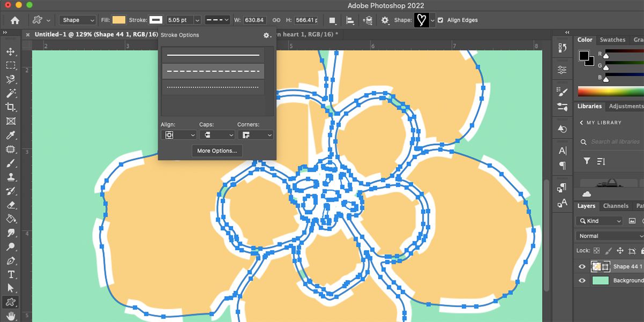Open Path alignment options
The image size is (644, 322).
(350, 20)
